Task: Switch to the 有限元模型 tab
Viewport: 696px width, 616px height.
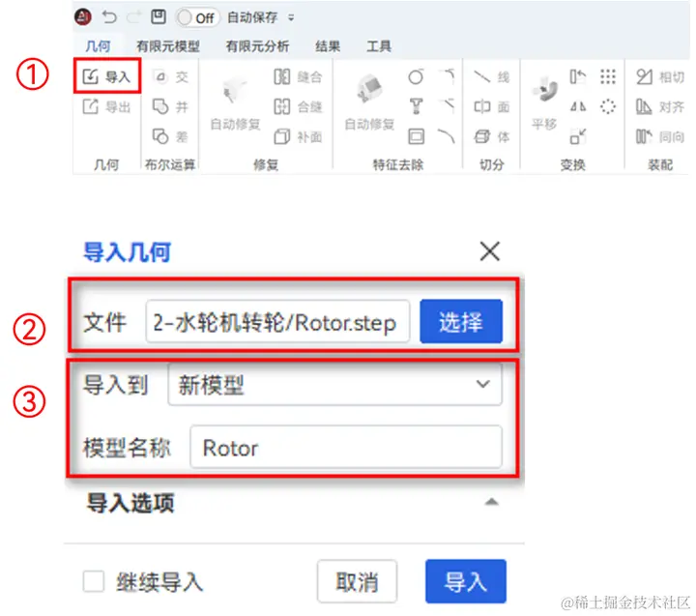Action: click(168, 46)
